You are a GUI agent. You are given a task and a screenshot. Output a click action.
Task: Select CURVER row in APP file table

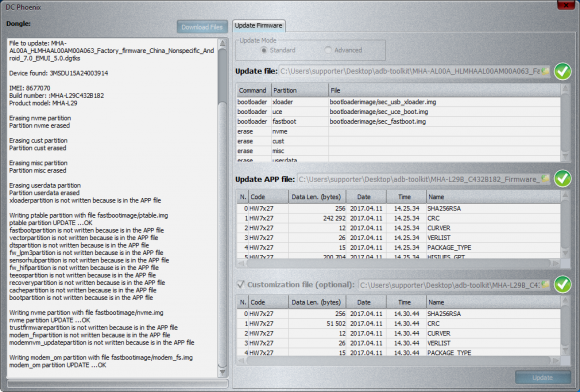pos(398,228)
